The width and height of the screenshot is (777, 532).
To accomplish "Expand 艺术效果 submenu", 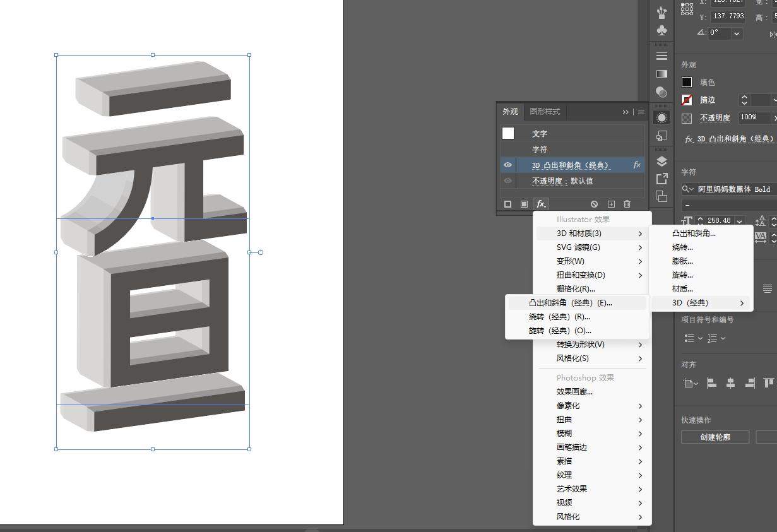I will coord(593,489).
